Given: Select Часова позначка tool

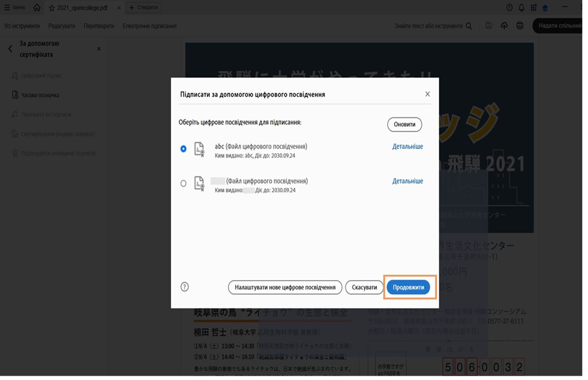Looking at the screenshot, I should coord(36,95).
